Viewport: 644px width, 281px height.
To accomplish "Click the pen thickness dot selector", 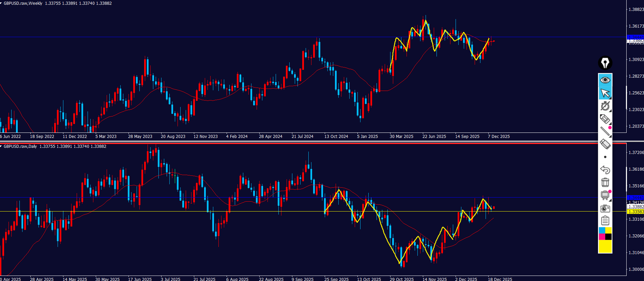I will pos(605,157).
